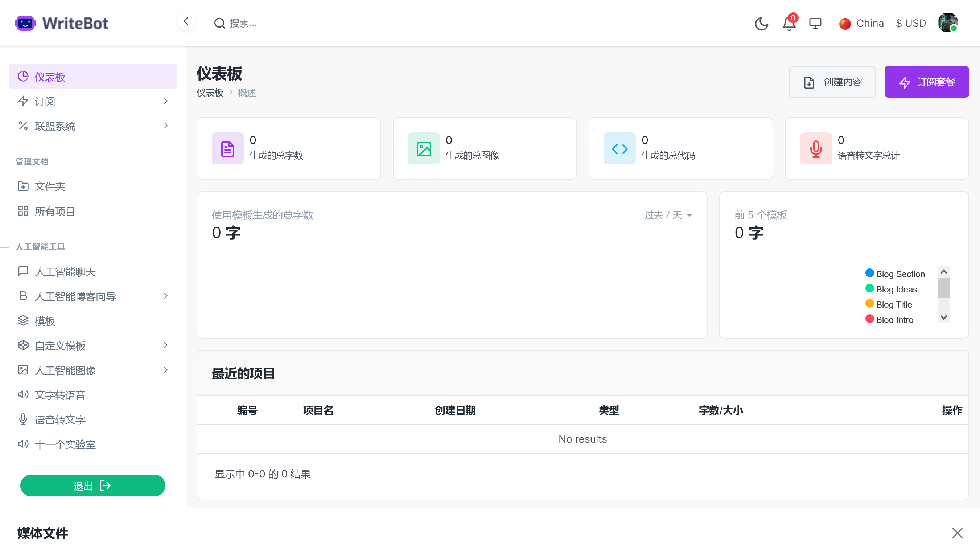Select the speech-to-text tool icon
980x558 pixels.
click(24, 419)
